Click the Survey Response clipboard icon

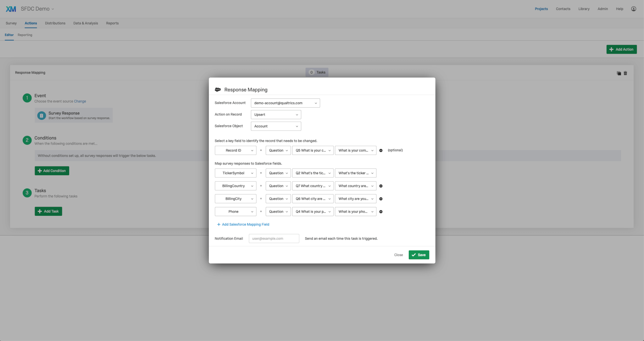point(42,115)
